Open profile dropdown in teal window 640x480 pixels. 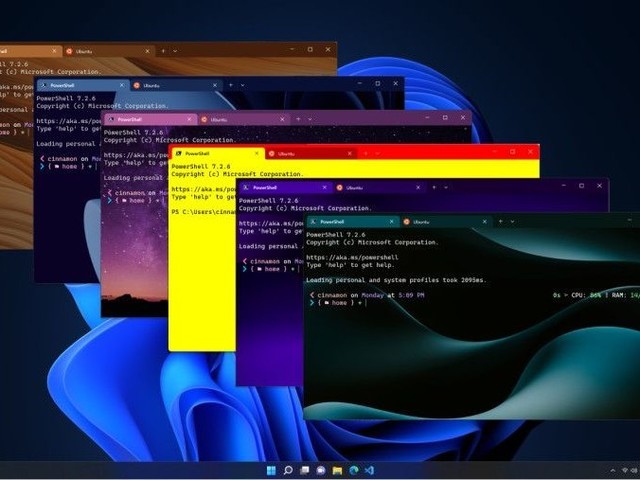point(512,222)
